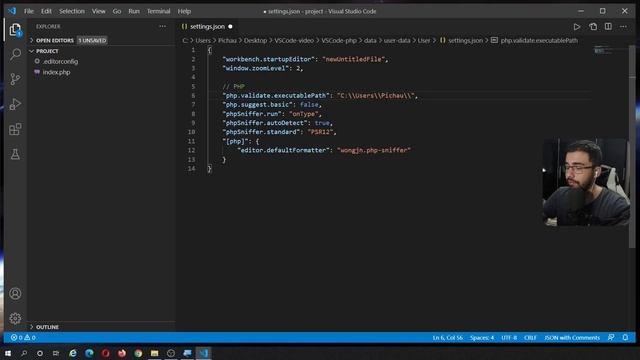Open Explorer Views and More Actions ellipsis
This screenshot has height=360, width=640.
tap(162, 27)
